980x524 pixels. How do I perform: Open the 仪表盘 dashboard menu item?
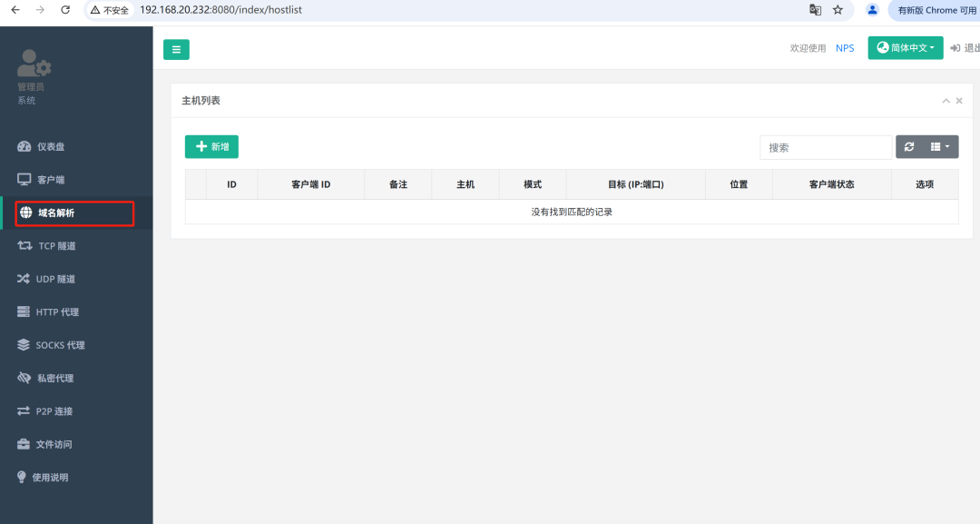(x=76, y=147)
